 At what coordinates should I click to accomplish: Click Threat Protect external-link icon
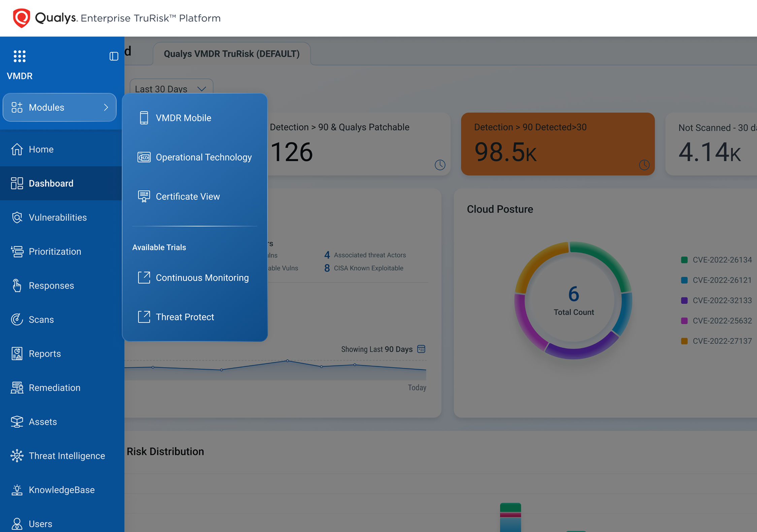[x=144, y=317]
